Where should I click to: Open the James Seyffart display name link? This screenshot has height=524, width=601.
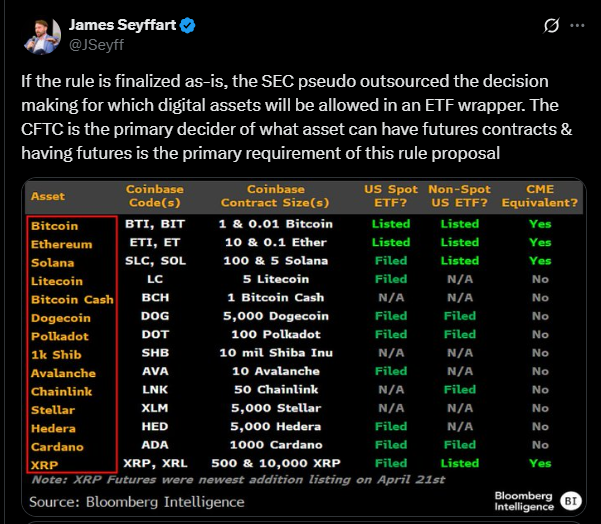point(122,25)
